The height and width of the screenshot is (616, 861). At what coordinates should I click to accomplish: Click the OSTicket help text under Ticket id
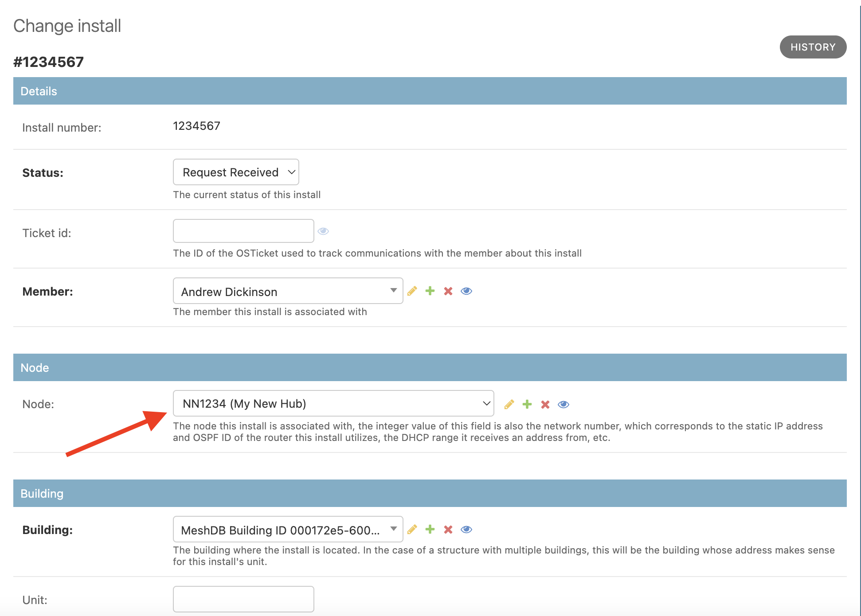tap(377, 253)
